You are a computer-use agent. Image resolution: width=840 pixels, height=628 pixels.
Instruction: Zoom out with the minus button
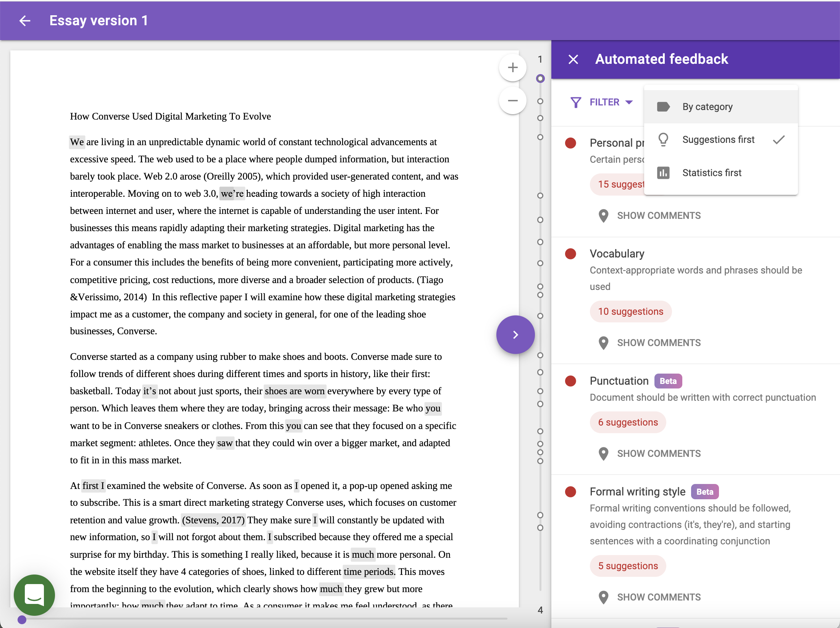coord(513,100)
